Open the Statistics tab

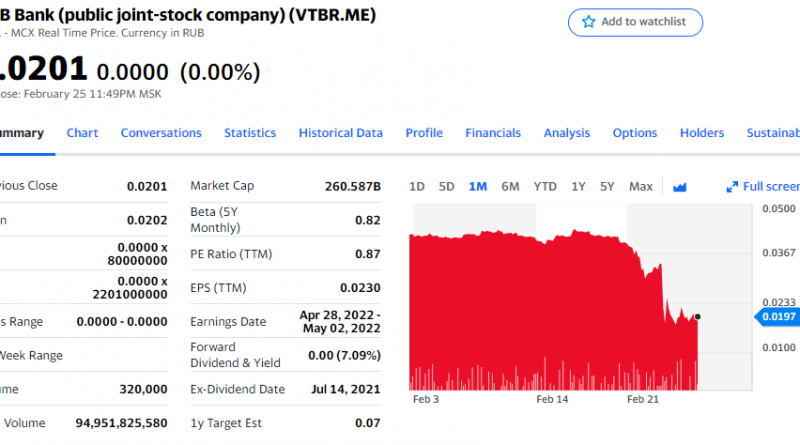point(250,133)
